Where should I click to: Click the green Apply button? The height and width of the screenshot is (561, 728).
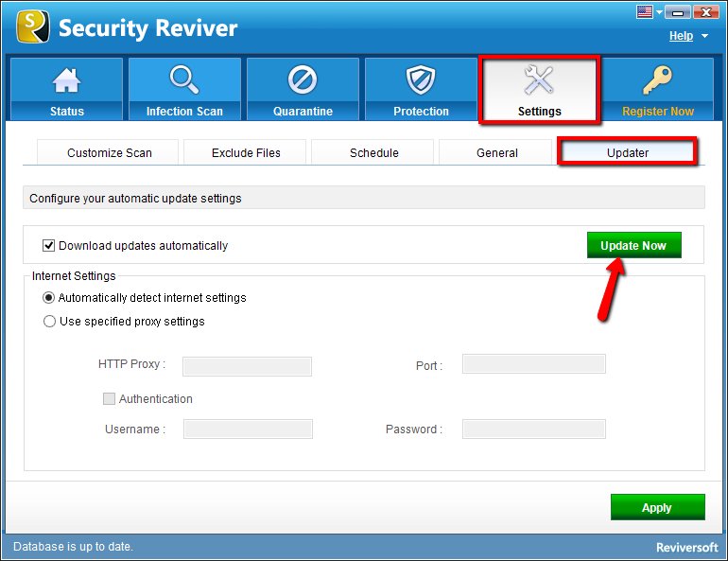[658, 507]
